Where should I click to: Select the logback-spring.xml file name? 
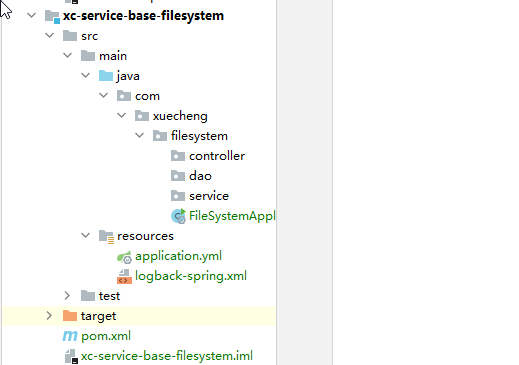[x=191, y=276]
